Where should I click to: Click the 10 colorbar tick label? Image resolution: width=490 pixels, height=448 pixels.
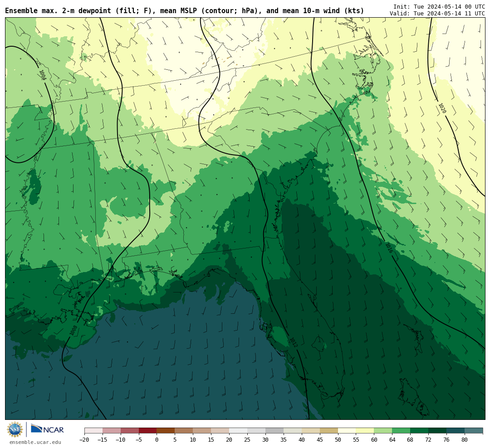[x=193, y=440]
